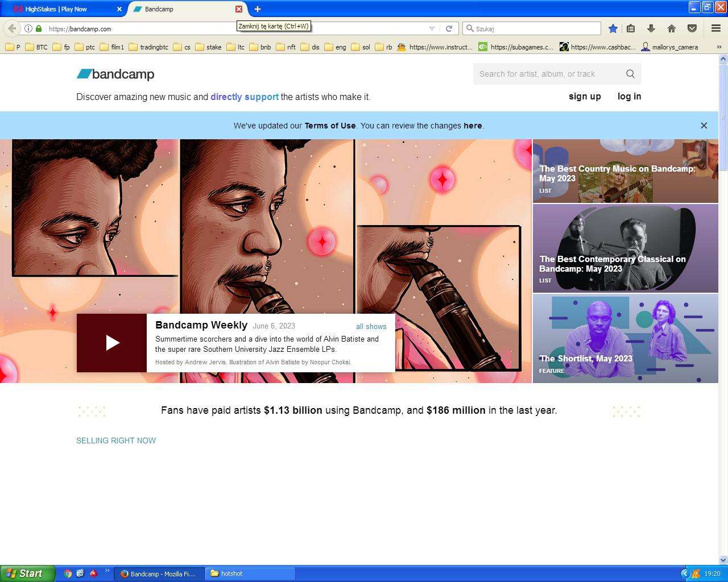Screen dimensions: 728x582
Task: Open the all shows link
Action: pos(371,327)
